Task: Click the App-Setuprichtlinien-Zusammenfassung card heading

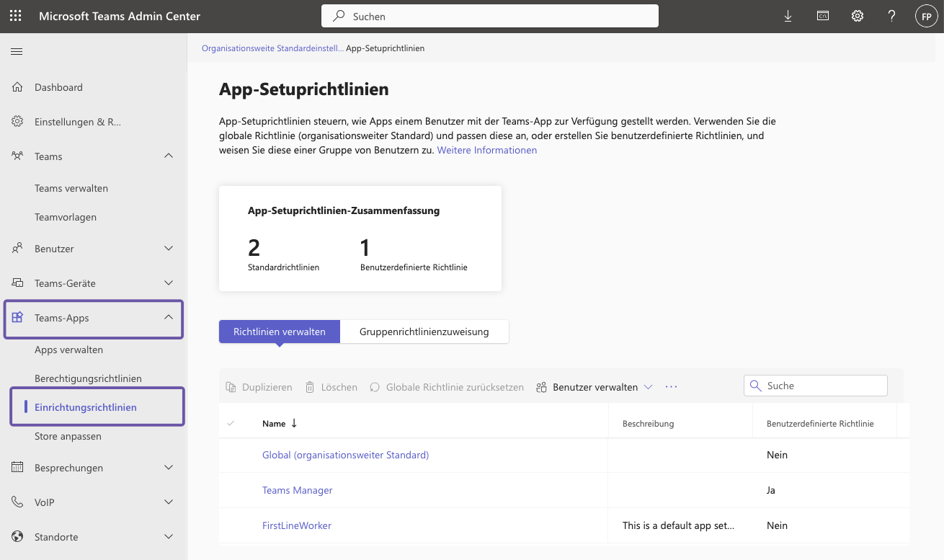Action: click(344, 211)
